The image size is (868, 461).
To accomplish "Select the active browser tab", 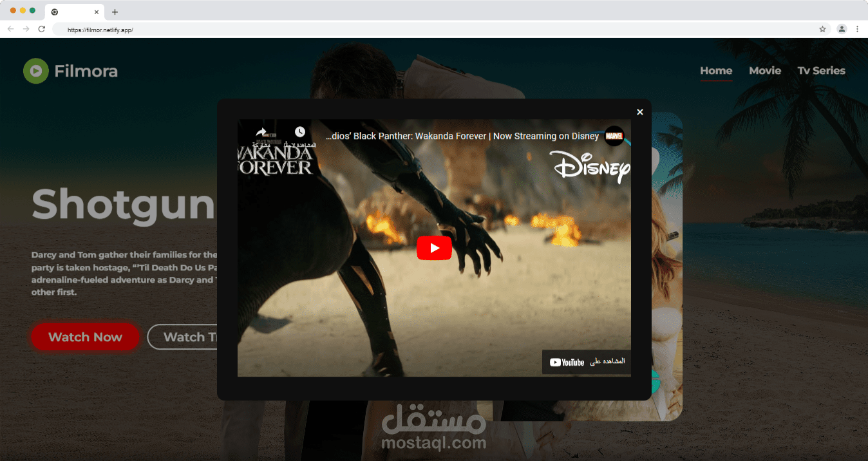I will (75, 12).
